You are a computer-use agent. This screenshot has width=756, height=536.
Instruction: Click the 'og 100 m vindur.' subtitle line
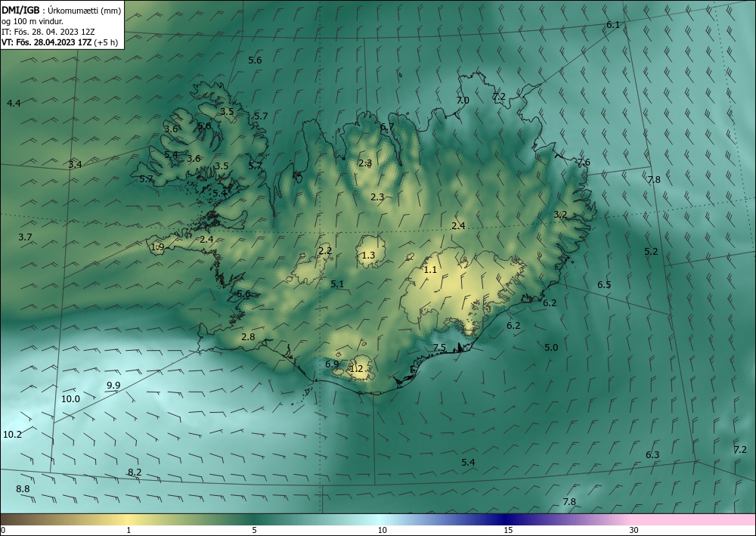(x=33, y=20)
